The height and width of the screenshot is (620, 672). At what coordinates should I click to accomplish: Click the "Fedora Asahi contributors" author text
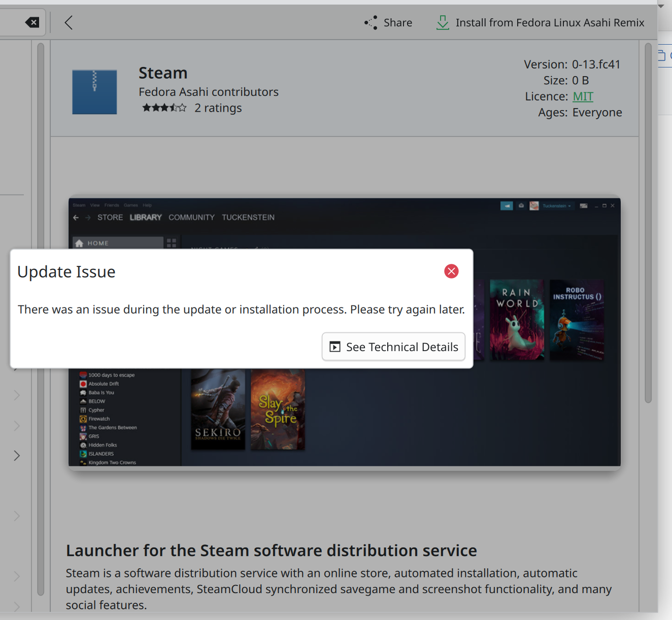click(x=209, y=92)
